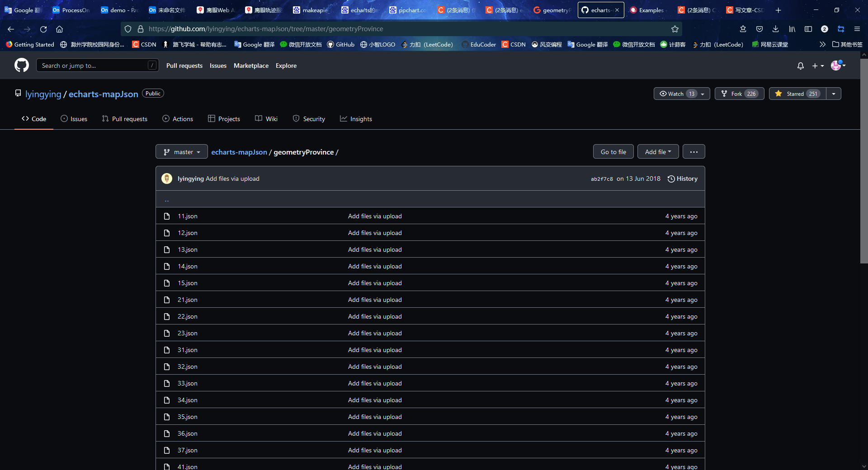Click the browser reload button
Screen dimensions: 868x470
click(x=43, y=29)
